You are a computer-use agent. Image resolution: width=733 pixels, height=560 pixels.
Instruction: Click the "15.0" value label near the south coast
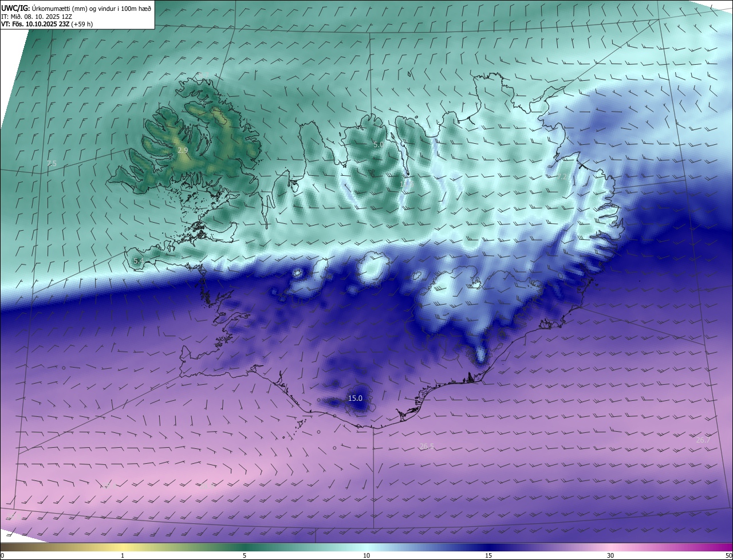(x=355, y=398)
